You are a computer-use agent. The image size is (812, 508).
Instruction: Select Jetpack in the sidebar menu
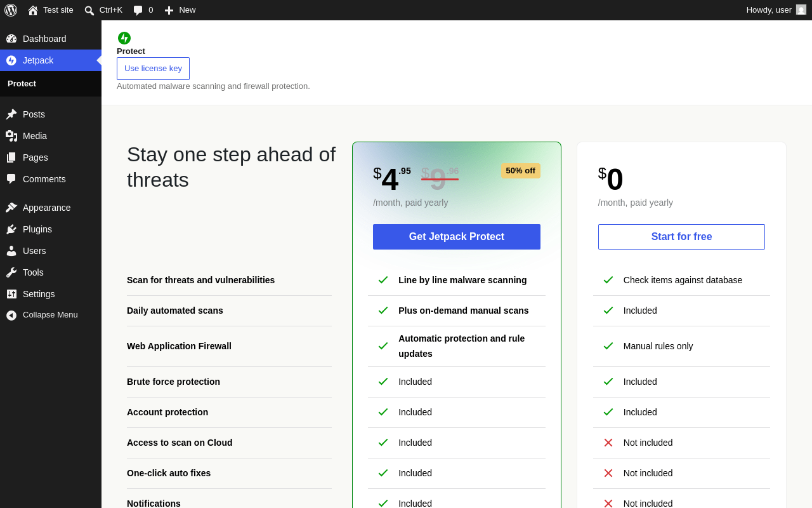51,60
